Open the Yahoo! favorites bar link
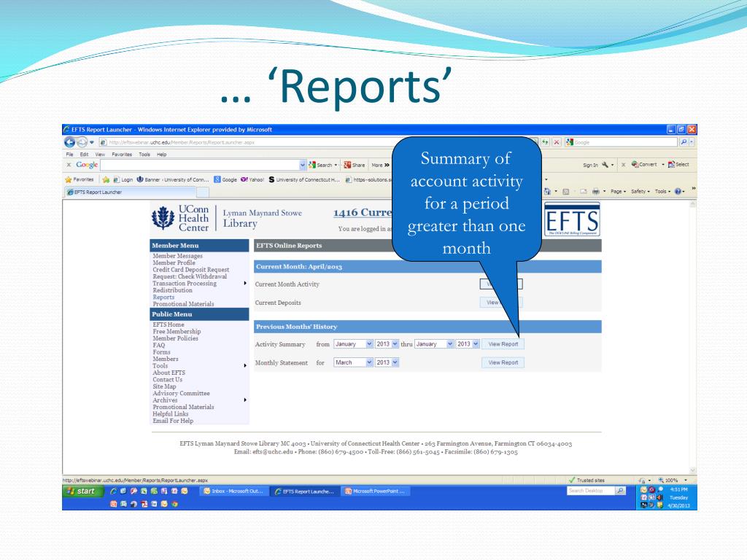747x560 pixels. (x=252, y=179)
